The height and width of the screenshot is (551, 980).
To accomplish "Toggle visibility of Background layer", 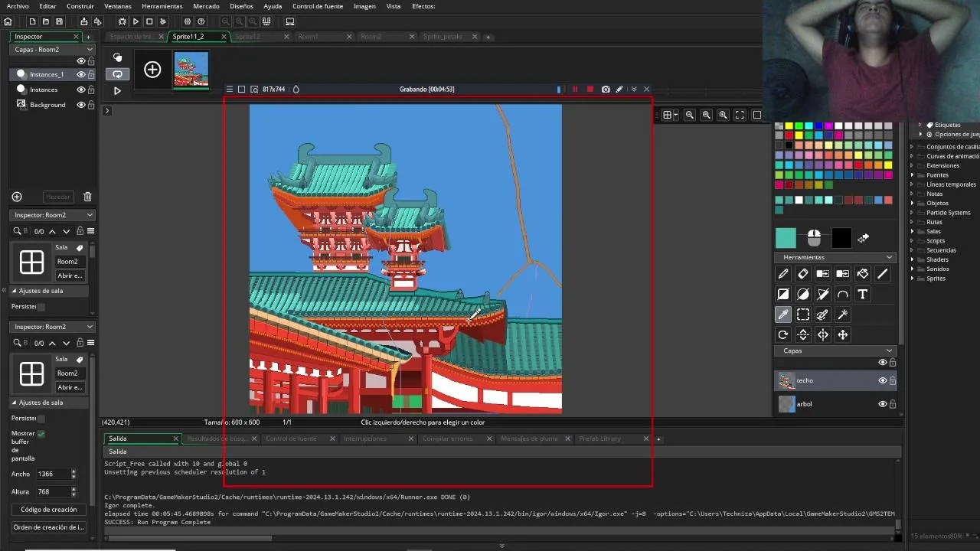I will tap(80, 105).
